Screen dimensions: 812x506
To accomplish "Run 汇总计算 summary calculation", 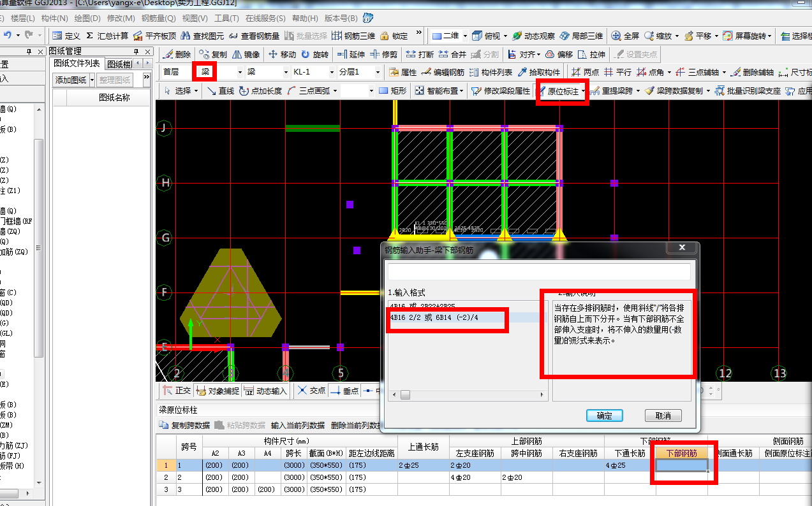I will click(x=107, y=36).
